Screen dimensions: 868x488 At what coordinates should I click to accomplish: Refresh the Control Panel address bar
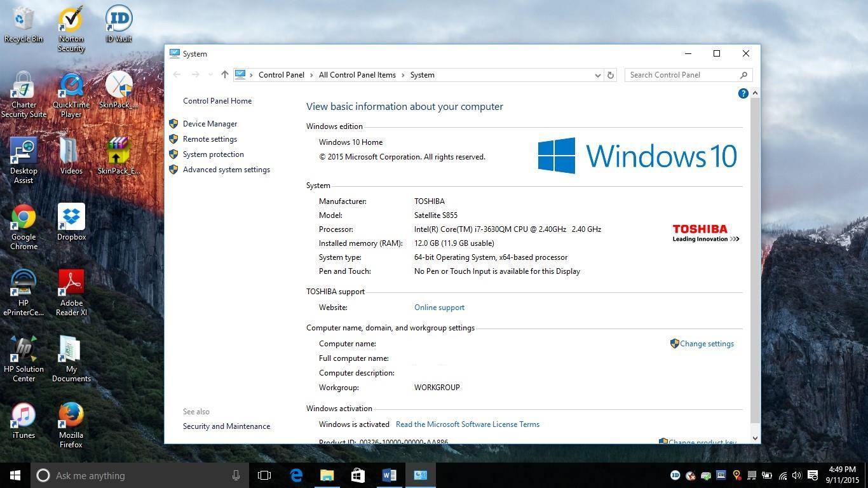610,75
